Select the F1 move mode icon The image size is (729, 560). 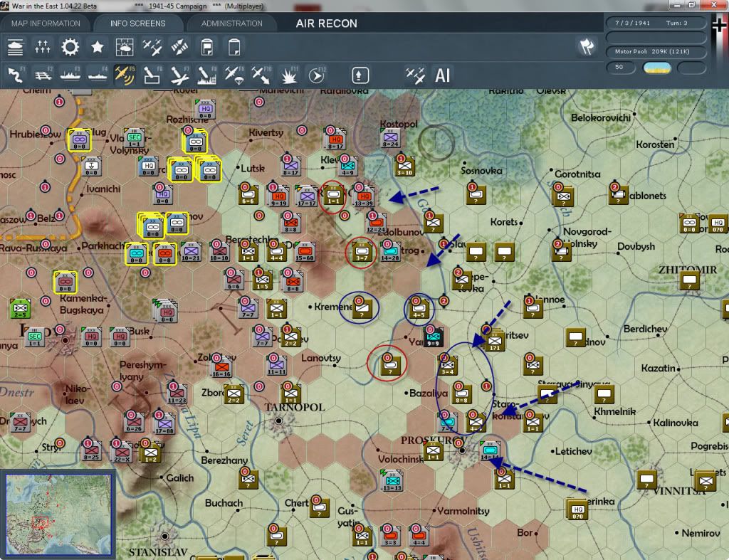(x=16, y=75)
